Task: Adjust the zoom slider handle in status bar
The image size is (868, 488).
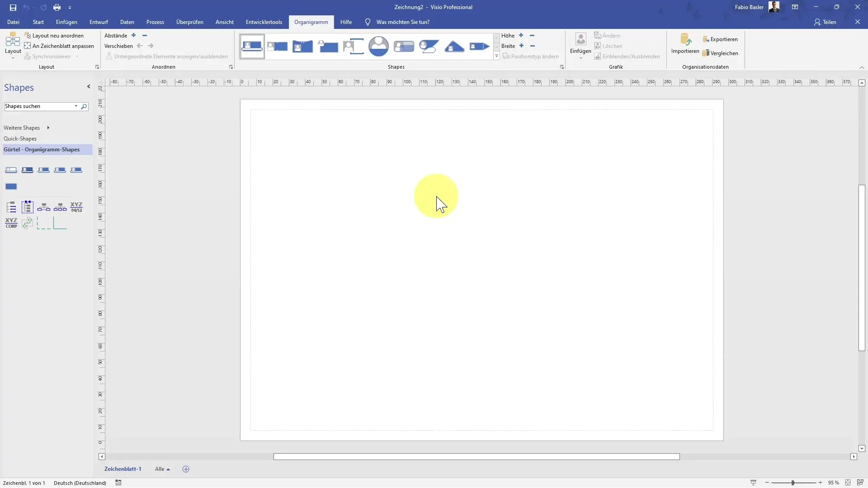Action: pos(793,483)
